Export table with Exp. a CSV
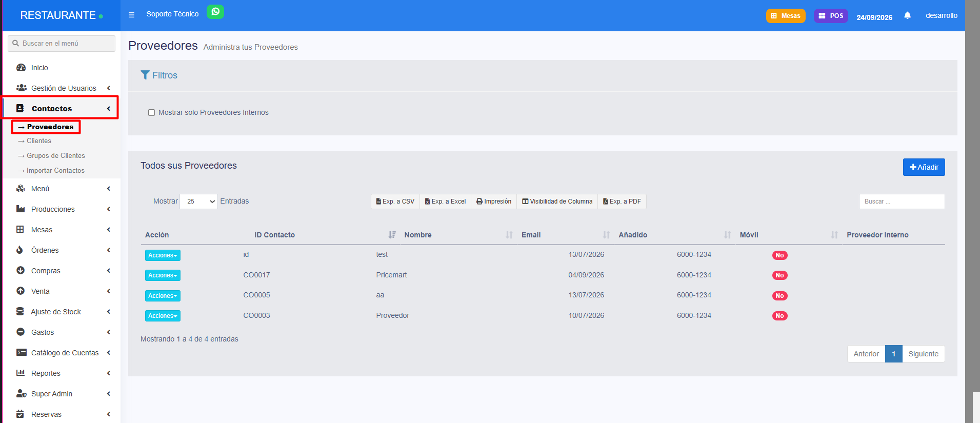 click(x=395, y=202)
